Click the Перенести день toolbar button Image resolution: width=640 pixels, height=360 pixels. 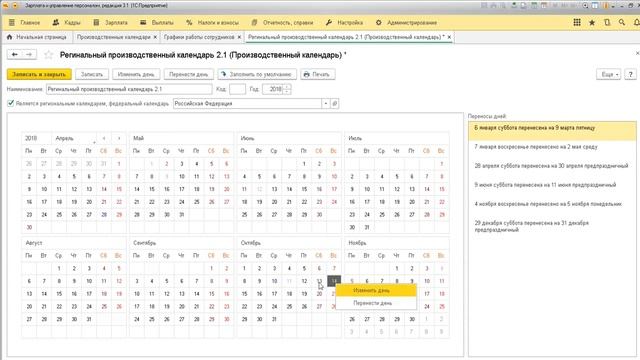click(189, 74)
